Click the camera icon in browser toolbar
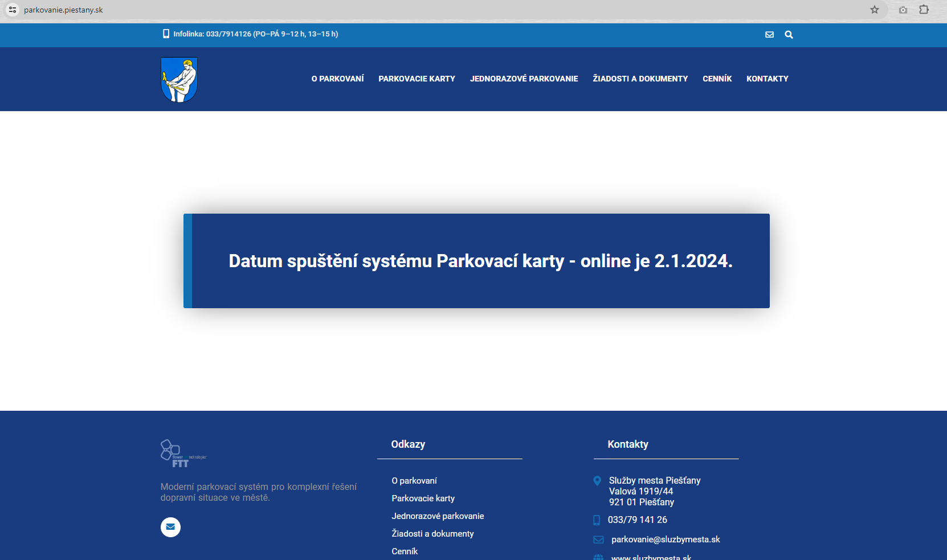Screen dimensions: 947x560 (903, 10)
